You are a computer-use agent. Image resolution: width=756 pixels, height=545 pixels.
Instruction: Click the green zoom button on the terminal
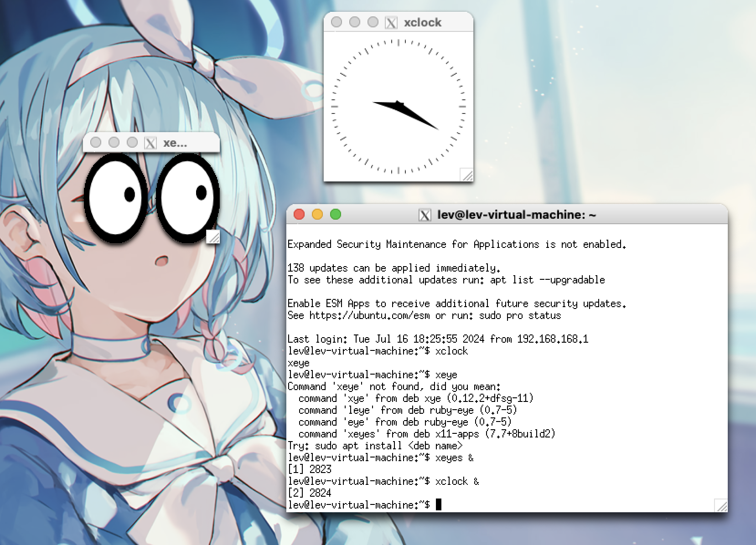click(x=336, y=214)
